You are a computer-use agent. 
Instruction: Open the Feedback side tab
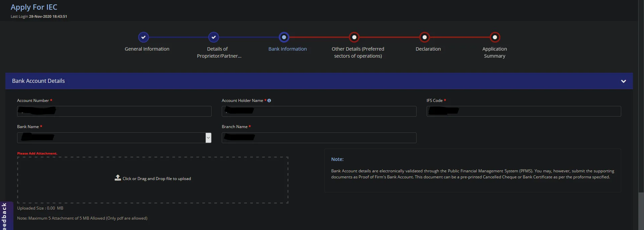click(x=5, y=216)
